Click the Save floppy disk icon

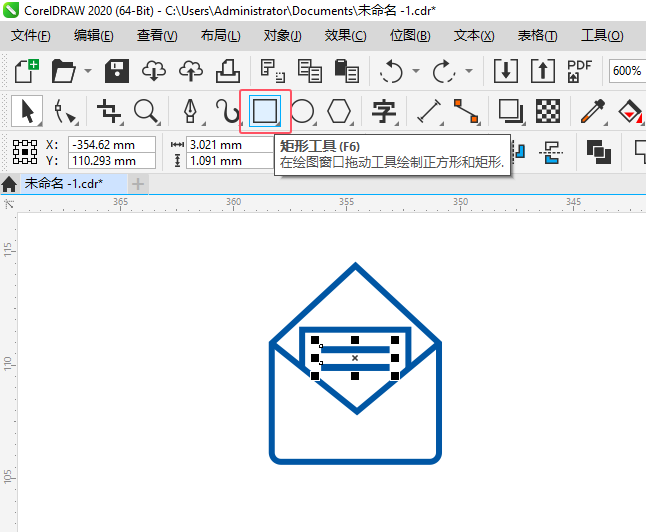tap(117, 71)
